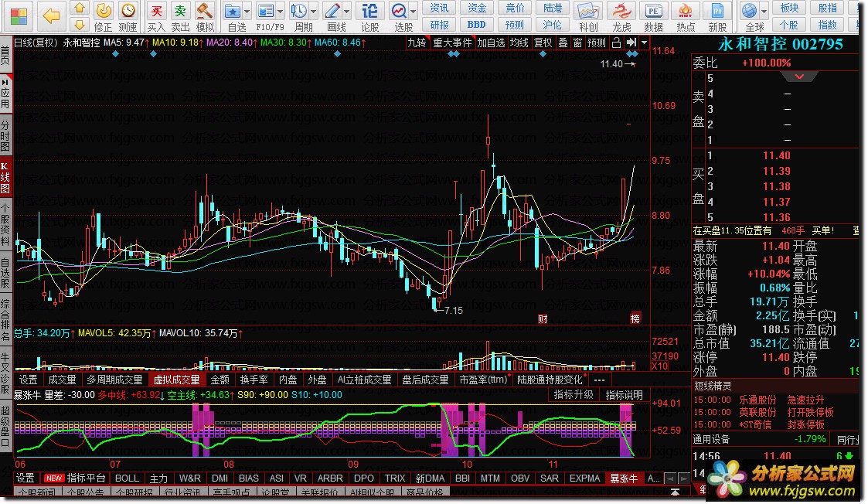The width and height of the screenshot is (868, 504).
Task: Open the 数据 PE data icon
Action: (654, 16)
